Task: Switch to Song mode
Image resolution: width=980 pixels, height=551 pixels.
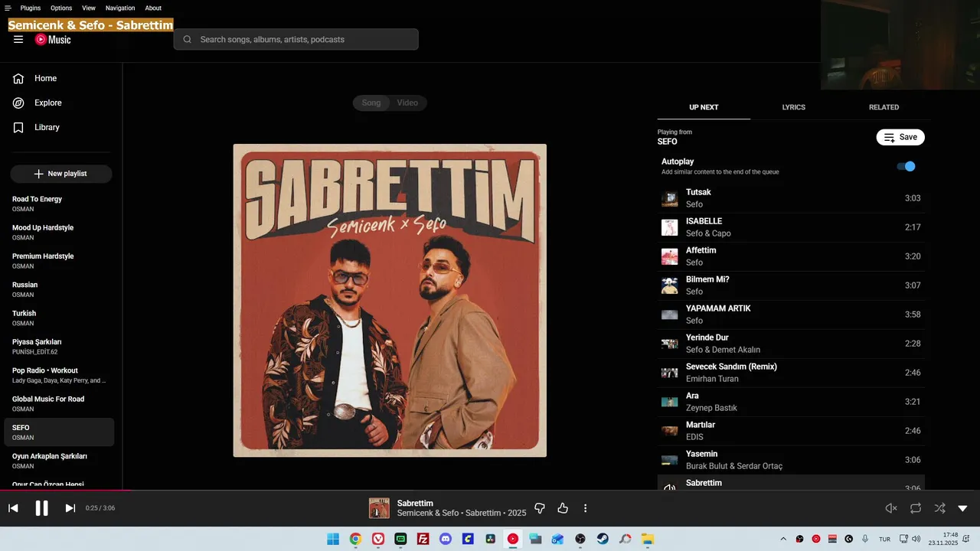Action: pos(371,103)
